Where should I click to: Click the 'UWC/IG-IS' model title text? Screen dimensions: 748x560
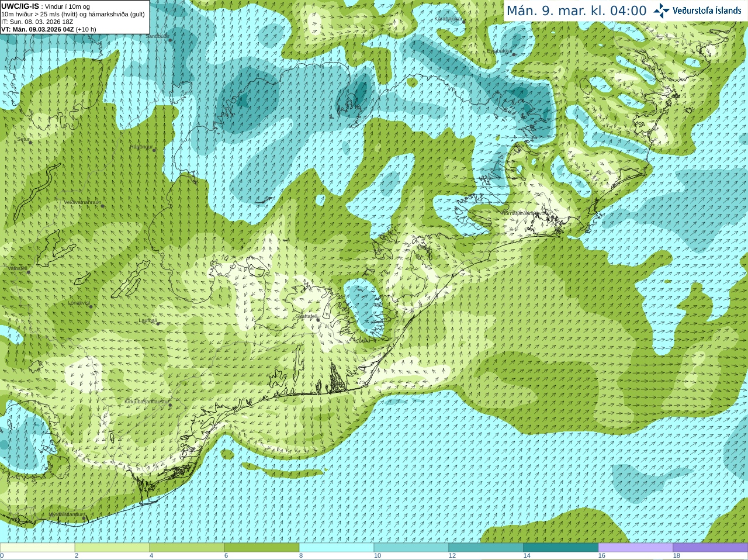(20, 6)
